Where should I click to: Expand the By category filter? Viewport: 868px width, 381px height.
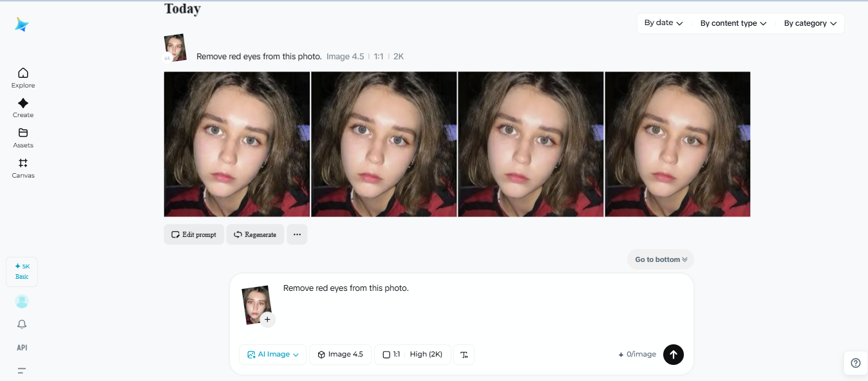pos(810,23)
